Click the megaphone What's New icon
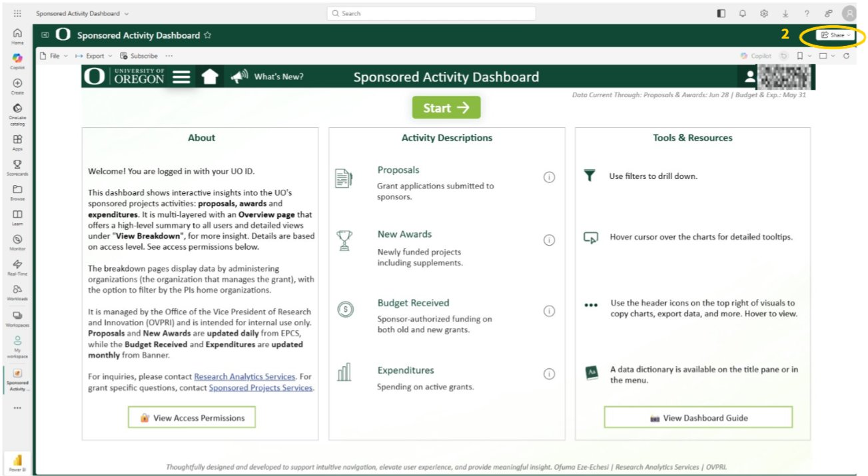 tap(239, 77)
